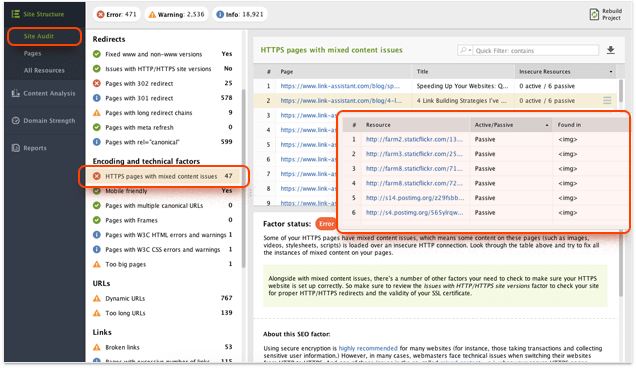636x368 pixels.
Task: Click warning icon beside long redirect chains
Action: [x=97, y=112]
